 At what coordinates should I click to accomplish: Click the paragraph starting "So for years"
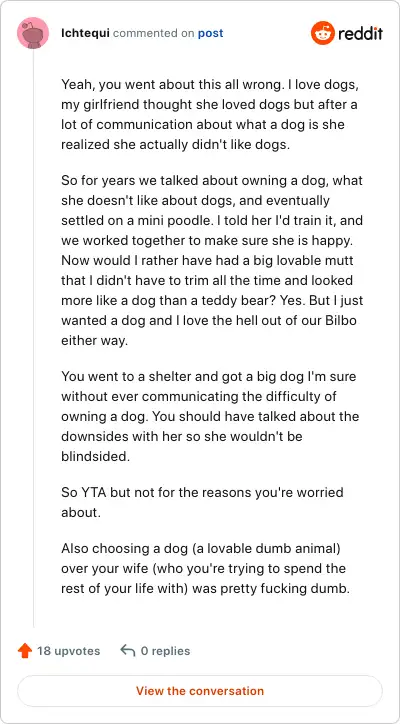tap(212, 260)
